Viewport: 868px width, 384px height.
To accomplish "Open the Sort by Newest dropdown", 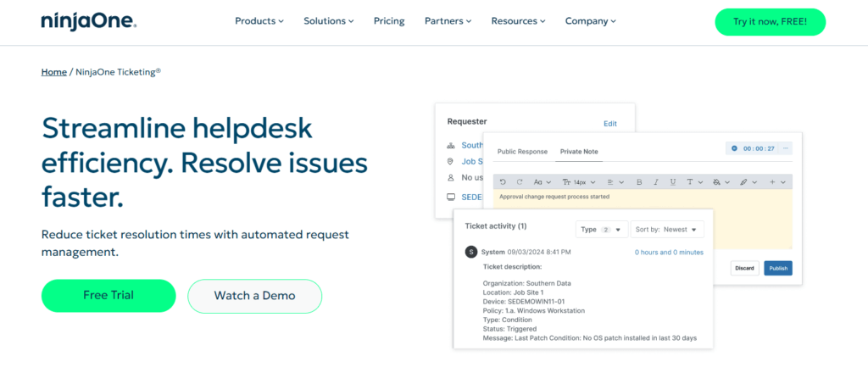I will coord(667,229).
